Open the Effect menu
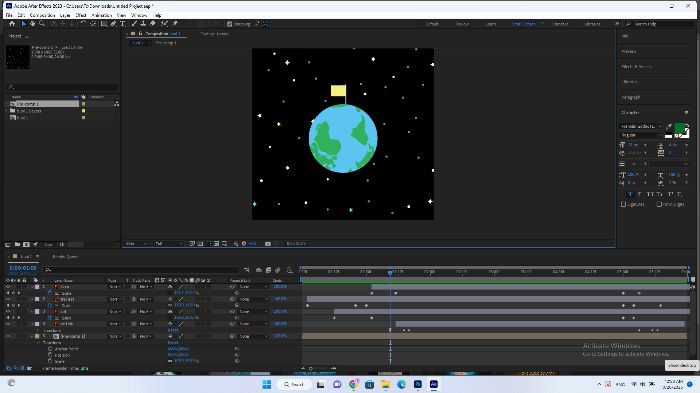This screenshot has height=393, width=700. 81,15
